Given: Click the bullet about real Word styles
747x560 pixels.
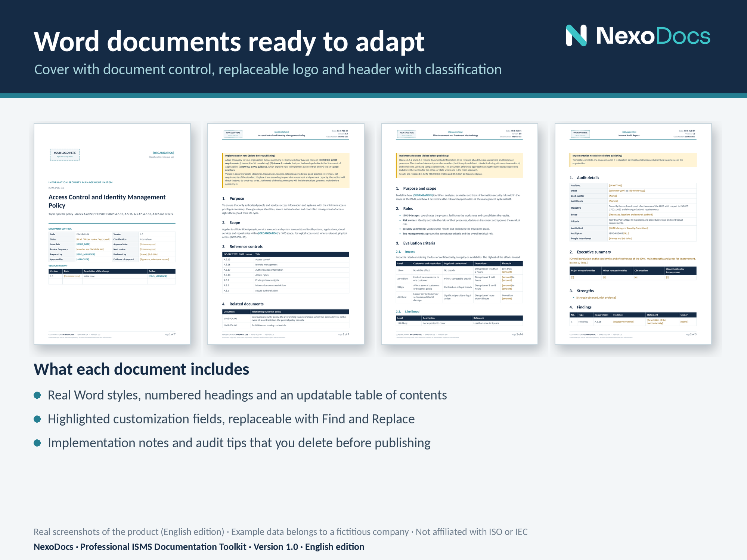Looking at the screenshot, I should click(247, 395).
